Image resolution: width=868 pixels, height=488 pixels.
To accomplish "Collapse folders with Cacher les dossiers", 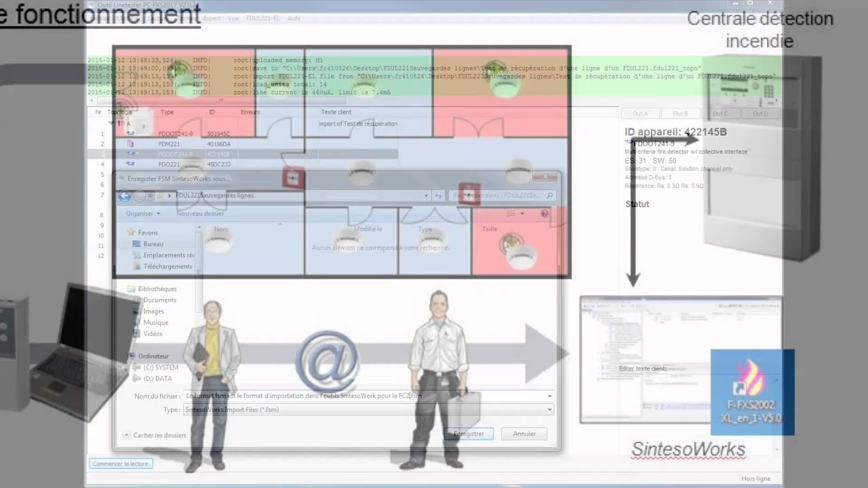I will (155, 435).
